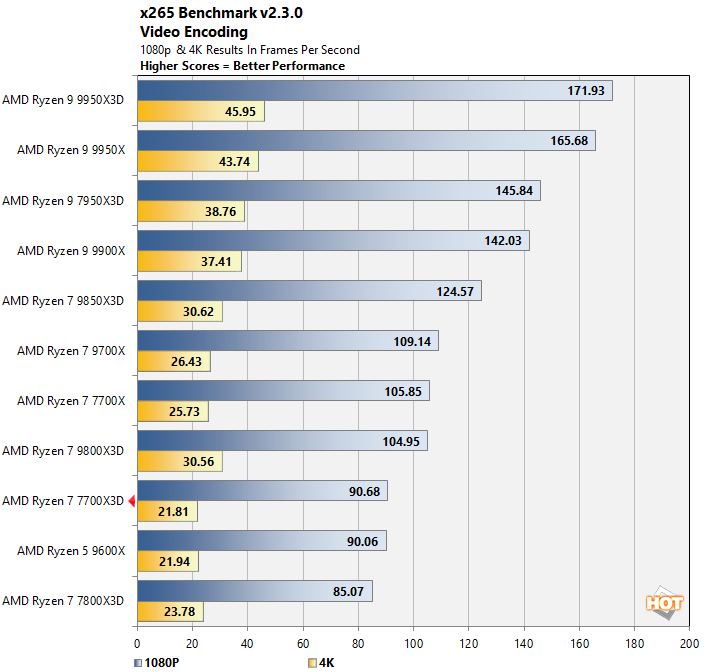
Task: Click the 26.43 bar value
Action: (x=186, y=362)
